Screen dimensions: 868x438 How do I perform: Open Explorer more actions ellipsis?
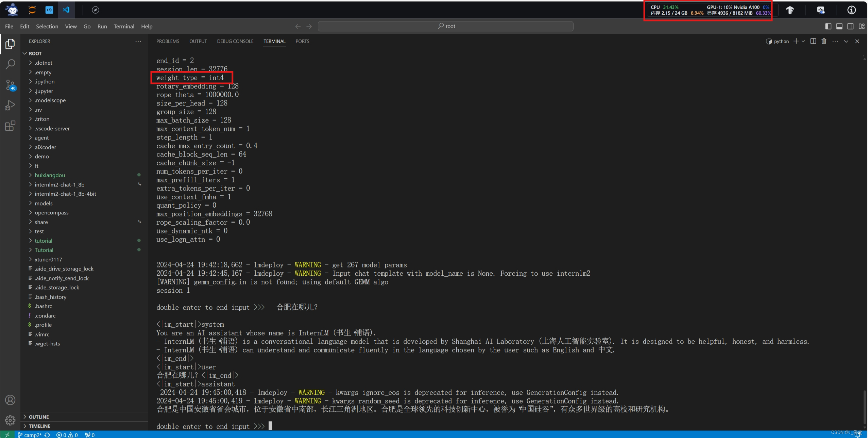[138, 41]
